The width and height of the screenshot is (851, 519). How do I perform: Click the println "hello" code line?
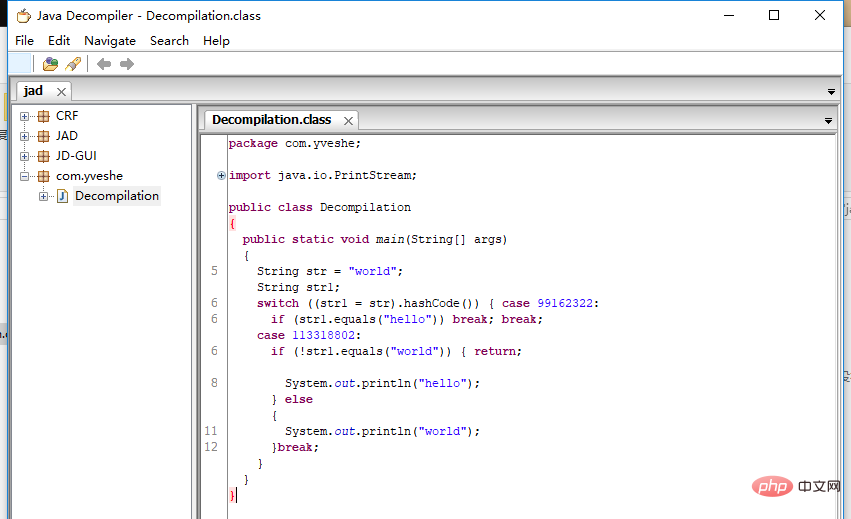click(382, 383)
